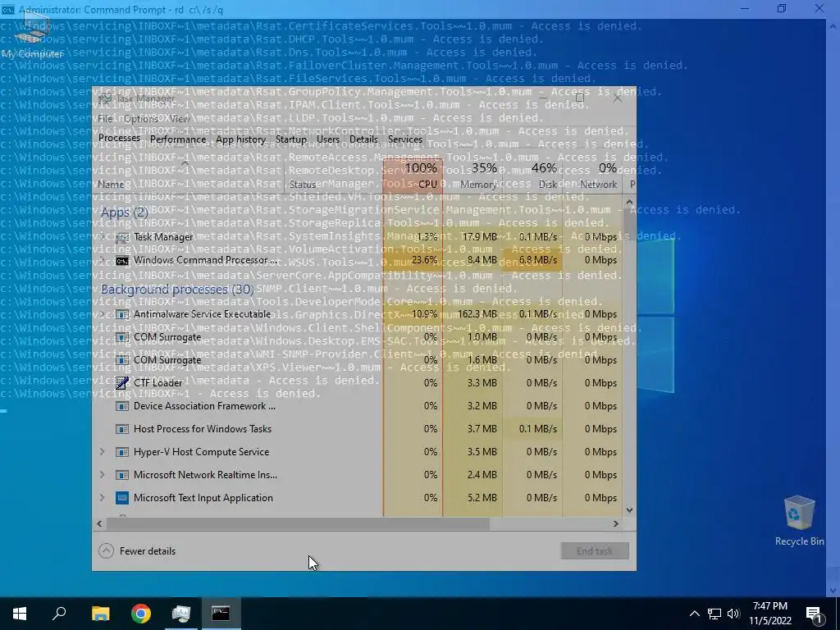Select the first COM Surrogate process (1.0 MB)

pyautogui.click(x=358, y=337)
